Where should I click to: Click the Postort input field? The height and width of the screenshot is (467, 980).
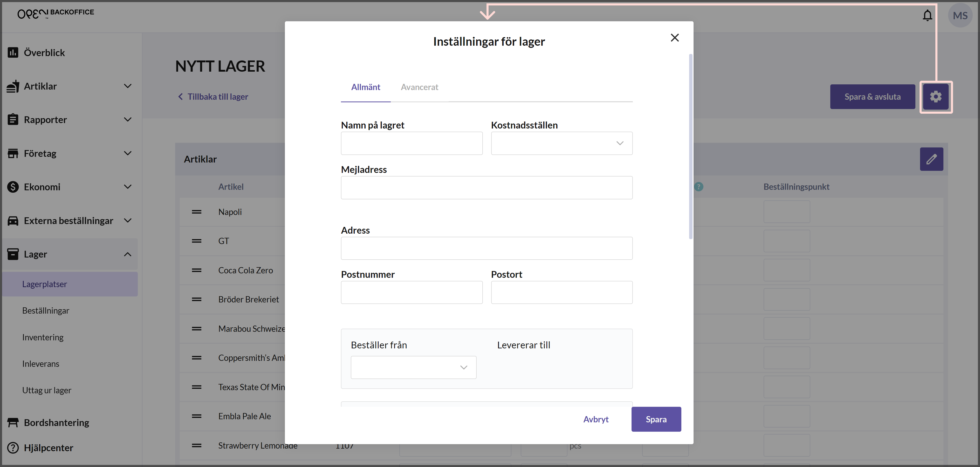tap(561, 292)
